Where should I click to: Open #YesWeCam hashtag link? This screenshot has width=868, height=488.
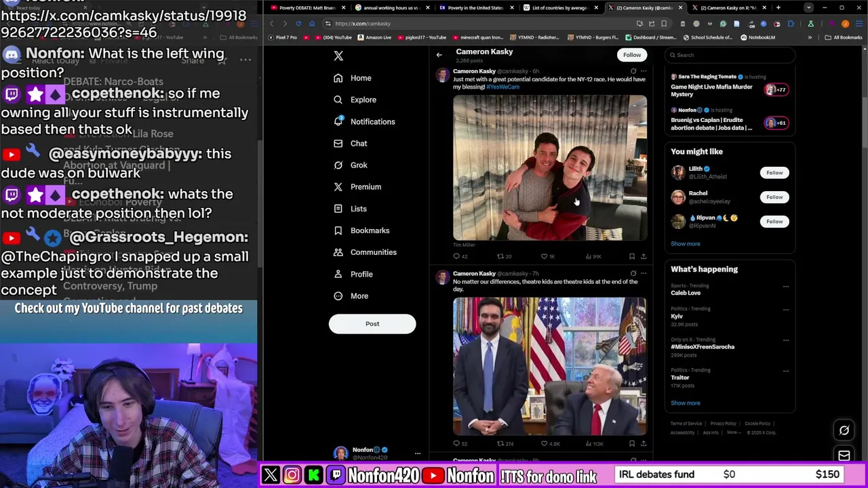[x=502, y=87]
